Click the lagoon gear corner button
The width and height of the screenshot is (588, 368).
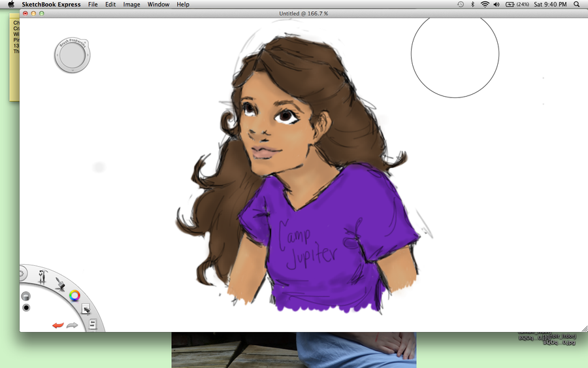pyautogui.click(x=22, y=273)
